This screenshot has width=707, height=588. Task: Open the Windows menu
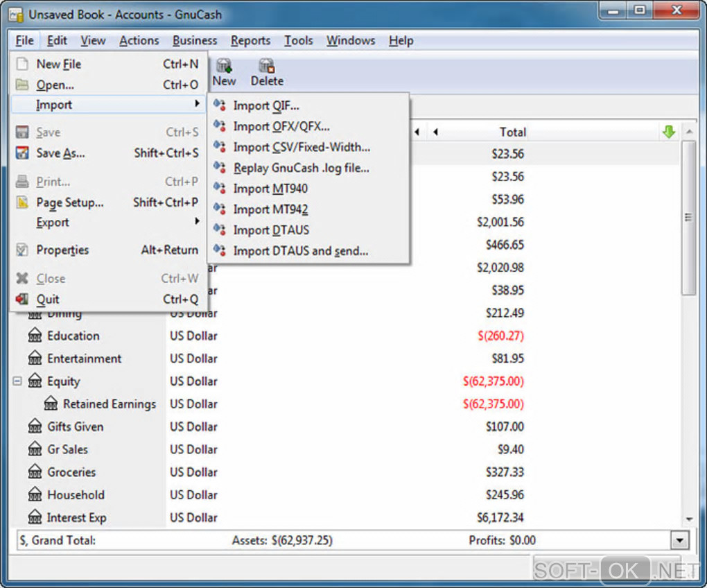351,41
